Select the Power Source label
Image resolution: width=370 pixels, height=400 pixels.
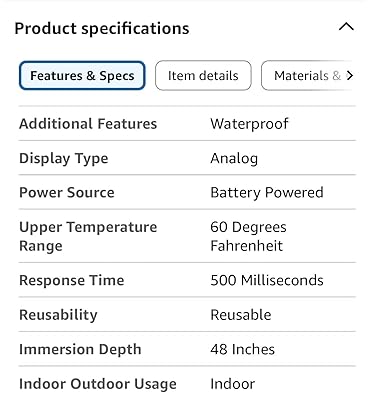click(x=67, y=193)
